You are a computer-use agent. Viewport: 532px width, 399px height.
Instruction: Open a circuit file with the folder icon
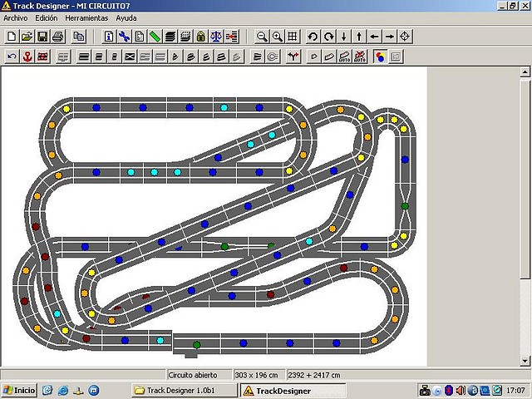(x=27, y=37)
